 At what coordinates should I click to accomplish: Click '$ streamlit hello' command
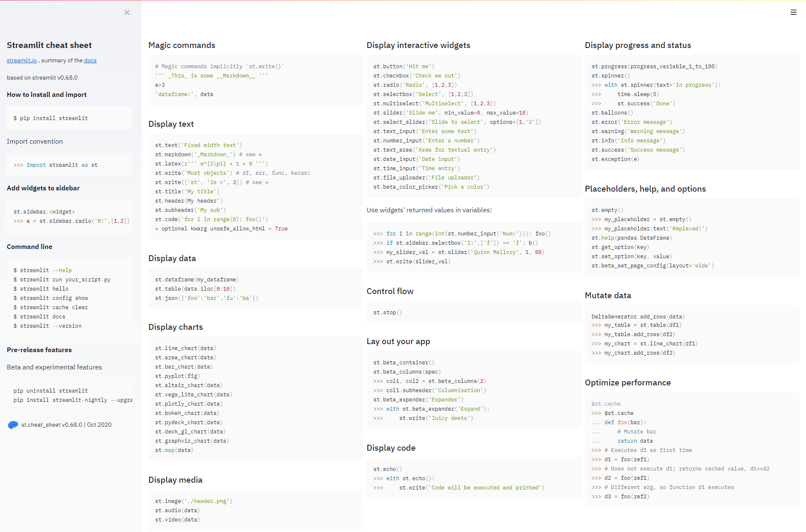click(41, 289)
